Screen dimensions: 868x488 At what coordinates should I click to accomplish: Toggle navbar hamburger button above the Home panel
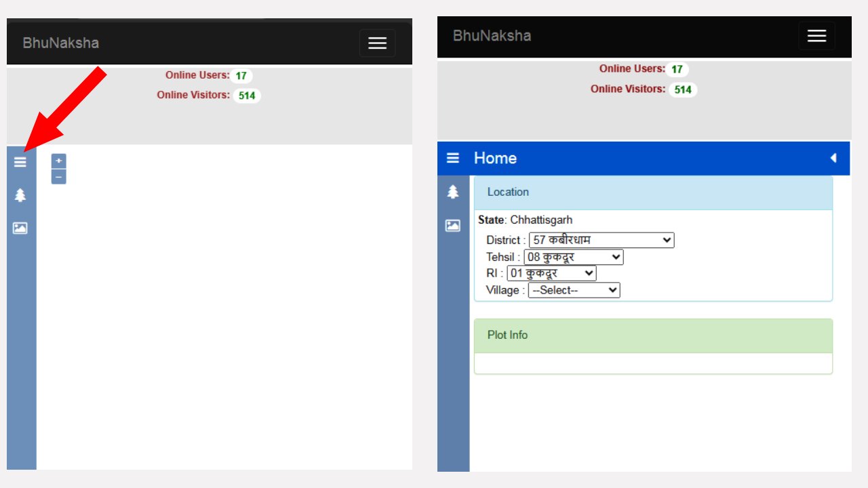[816, 36]
